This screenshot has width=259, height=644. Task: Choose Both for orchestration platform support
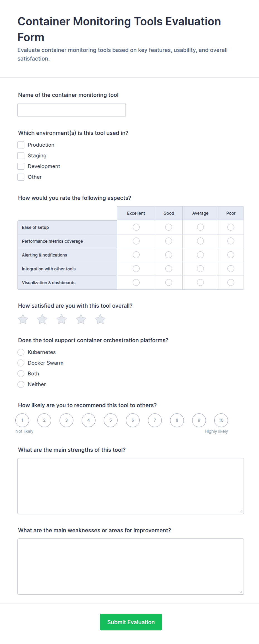click(x=21, y=374)
